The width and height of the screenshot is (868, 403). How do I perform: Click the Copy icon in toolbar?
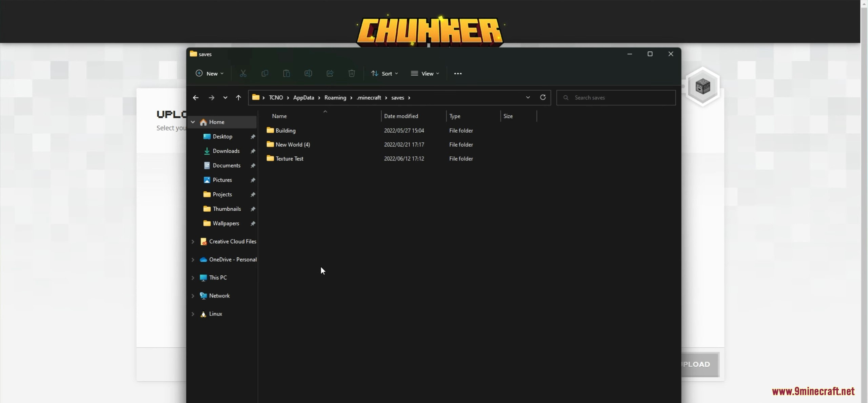[265, 73]
